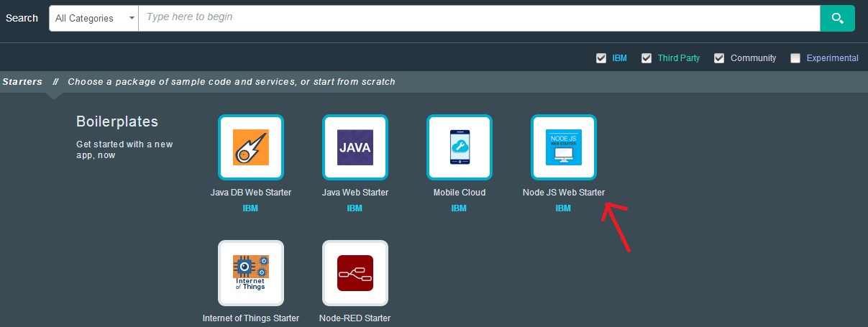Click the Node JS Web Starter label
868x327 pixels.
[563, 193]
